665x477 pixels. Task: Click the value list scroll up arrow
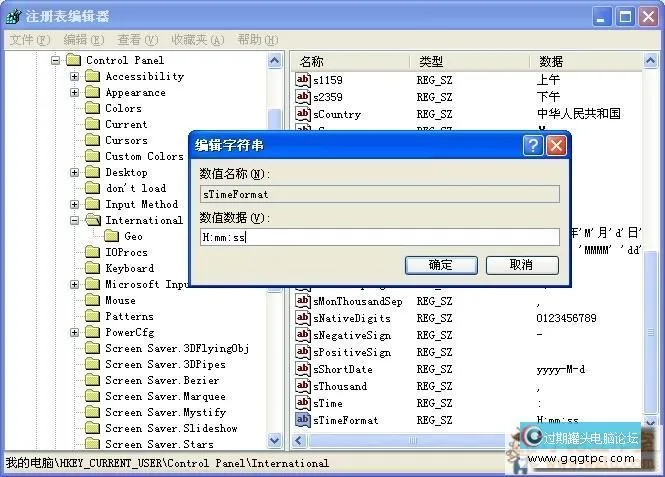[x=650, y=61]
